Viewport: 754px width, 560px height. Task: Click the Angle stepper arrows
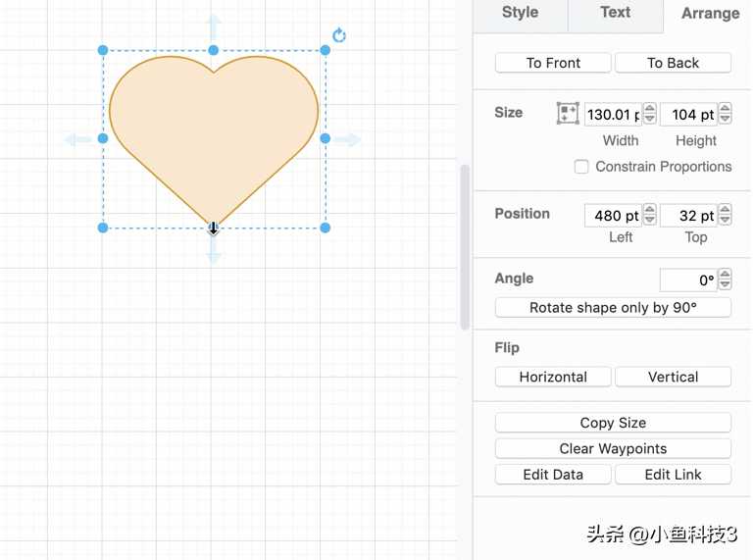[x=725, y=280]
